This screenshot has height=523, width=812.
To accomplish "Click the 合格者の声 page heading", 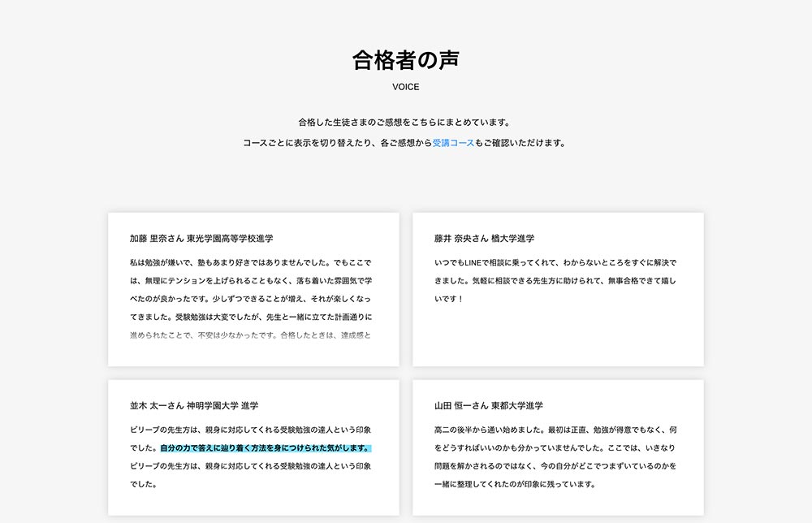I will pos(406,59).
